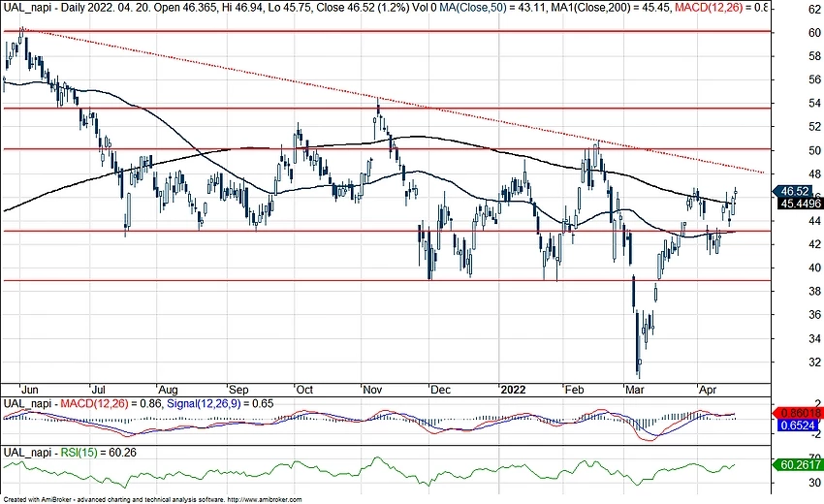
Task: Click the 'RSI(15) = 60.26' pane label
Action: click(x=99, y=453)
